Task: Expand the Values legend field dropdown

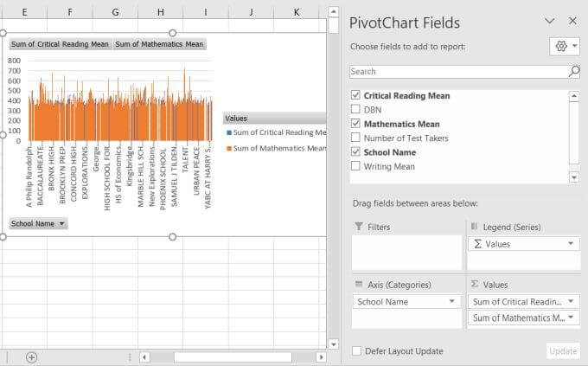Action: [570, 244]
